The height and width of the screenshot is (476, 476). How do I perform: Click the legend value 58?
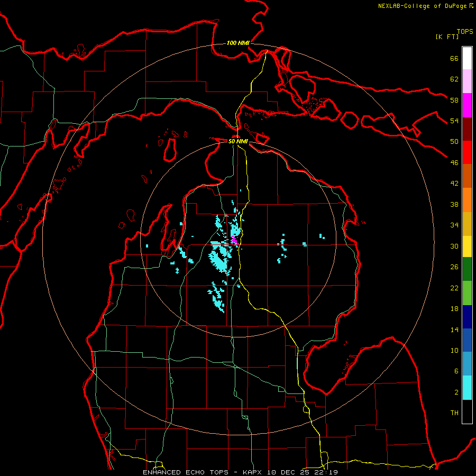[454, 100]
